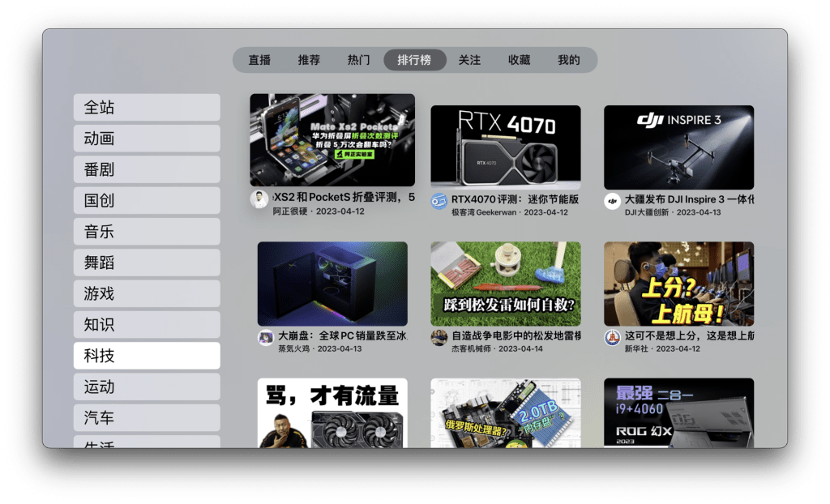
Task: Click the highlighted 科技 category
Action: (x=147, y=356)
